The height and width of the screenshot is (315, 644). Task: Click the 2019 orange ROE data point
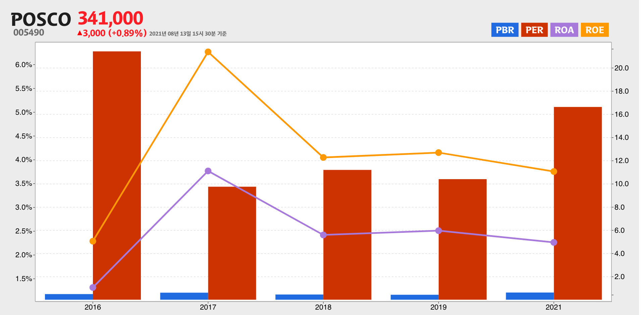click(x=438, y=153)
